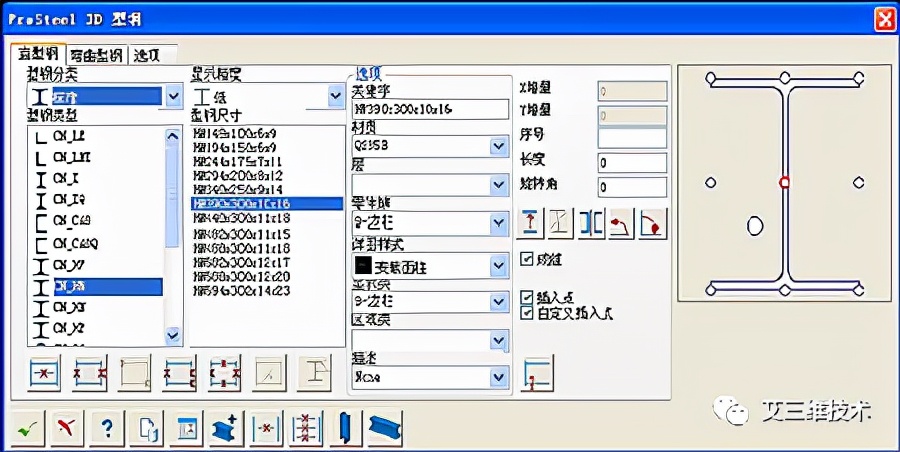
Task: Click the profile type list scroll-down arrow
Action: click(172, 334)
